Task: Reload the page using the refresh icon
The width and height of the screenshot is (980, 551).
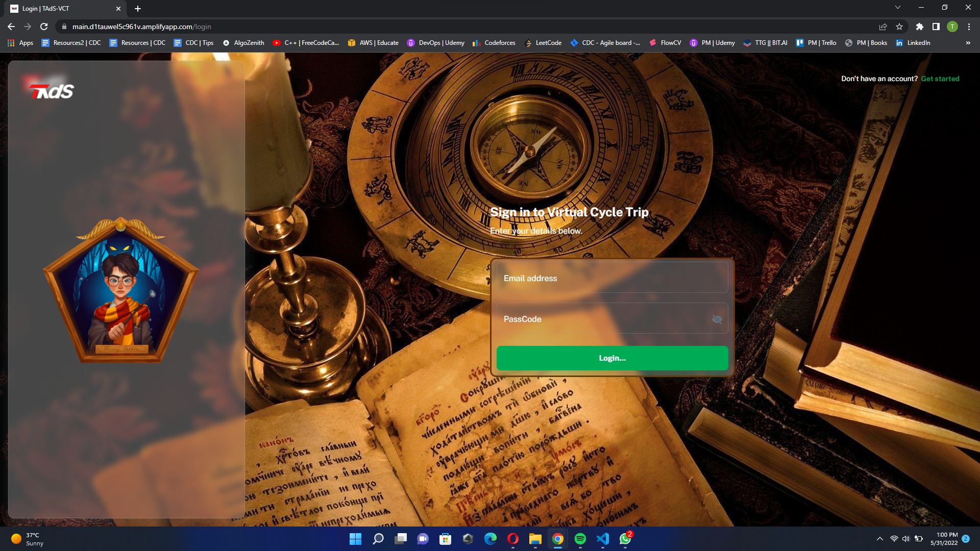Action: pyautogui.click(x=44, y=27)
